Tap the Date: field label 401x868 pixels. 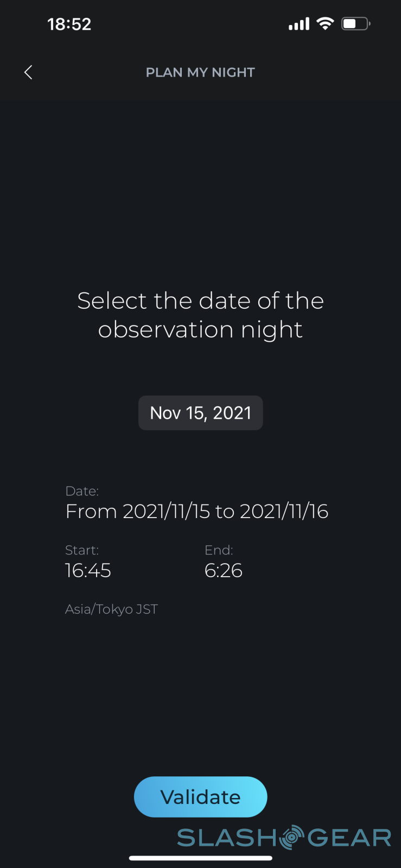click(x=82, y=491)
